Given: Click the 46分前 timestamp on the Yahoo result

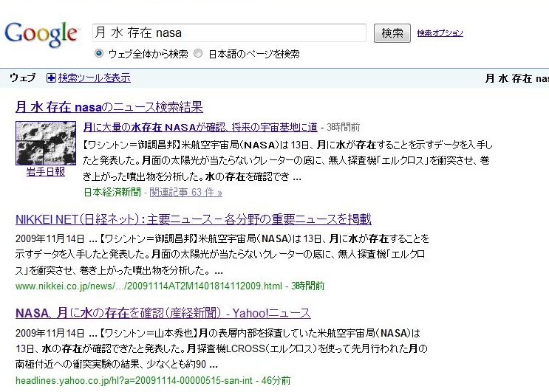Looking at the screenshot, I should [x=276, y=380].
